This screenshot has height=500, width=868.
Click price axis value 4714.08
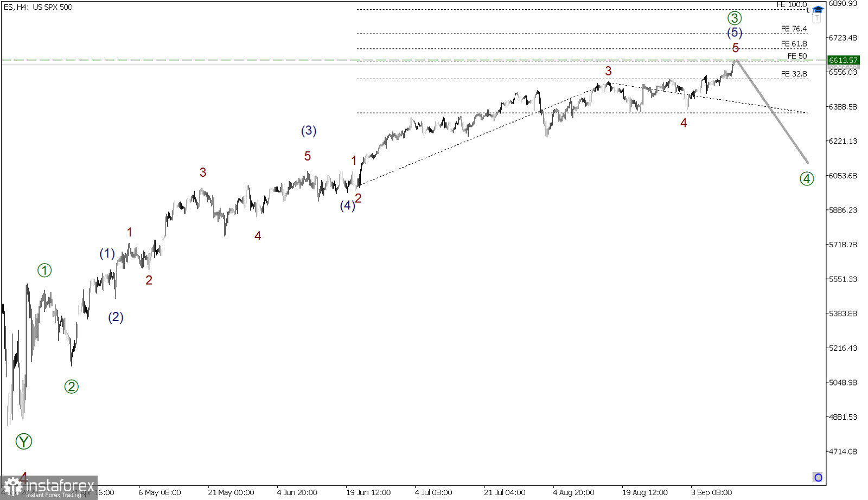[843, 451]
